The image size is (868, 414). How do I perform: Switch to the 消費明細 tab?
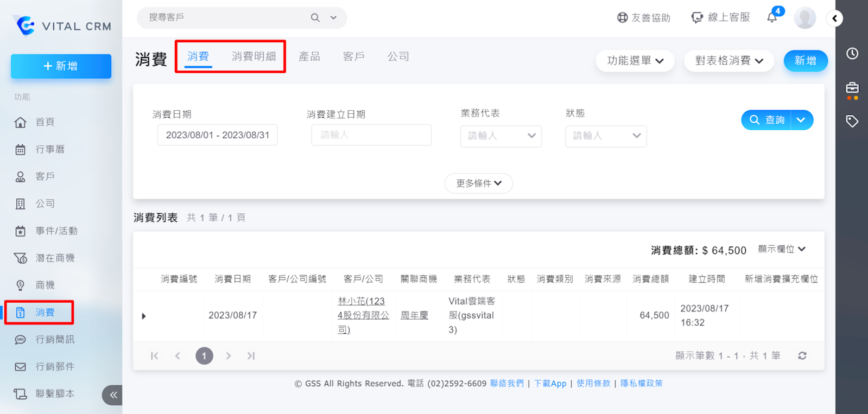(254, 56)
